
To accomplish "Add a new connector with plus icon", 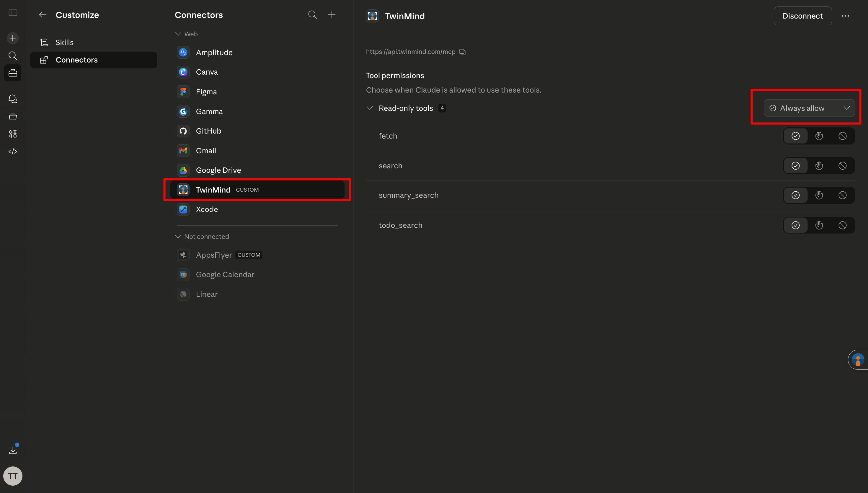I will [x=332, y=15].
